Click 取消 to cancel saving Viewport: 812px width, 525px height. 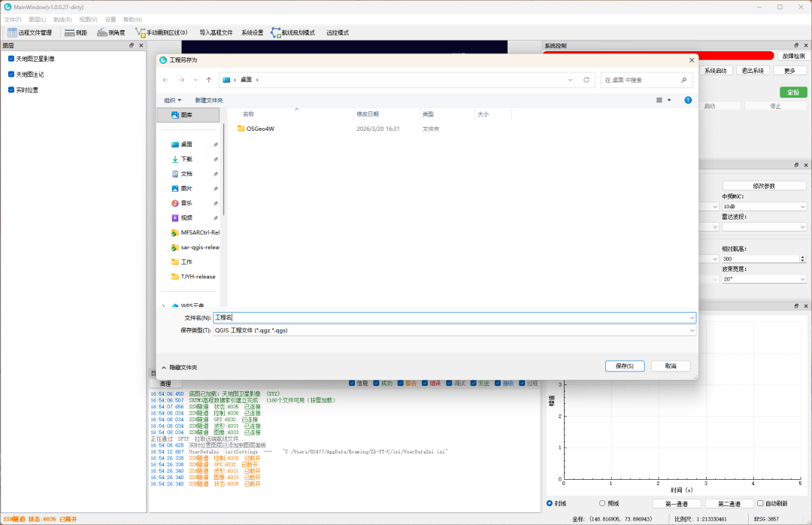coord(671,366)
